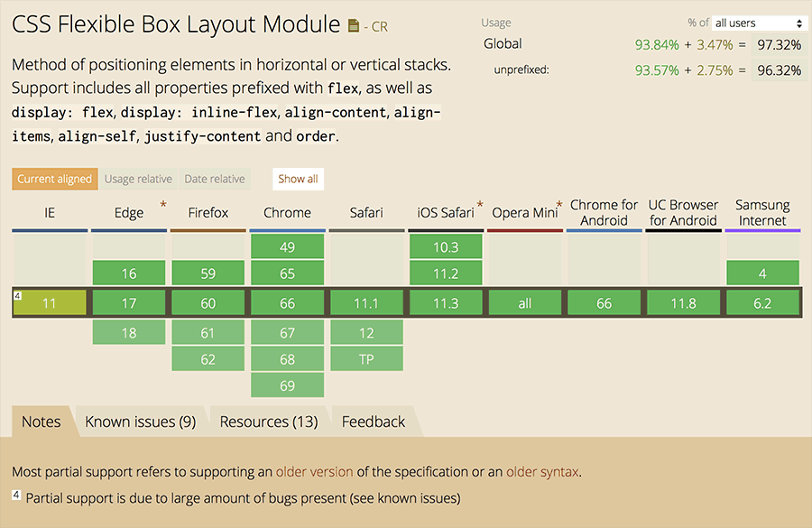812x528 pixels.
Task: Select the Samsung Internet 4 cell
Action: pos(762,273)
